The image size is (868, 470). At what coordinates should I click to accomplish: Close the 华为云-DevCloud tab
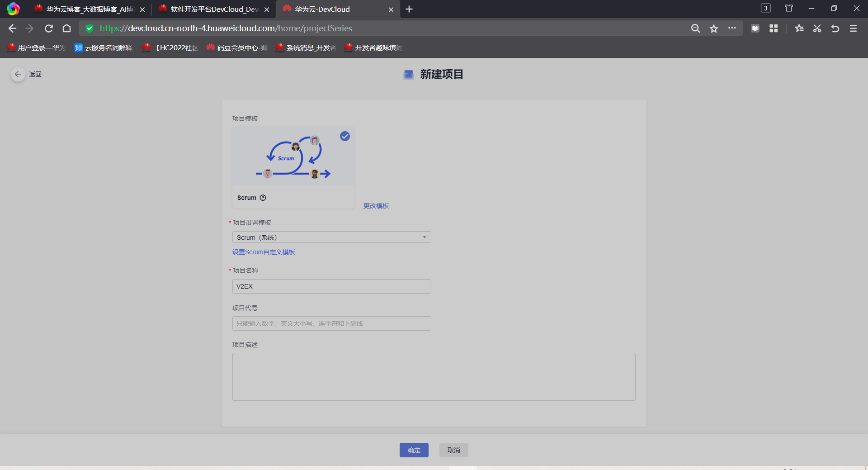(391, 9)
